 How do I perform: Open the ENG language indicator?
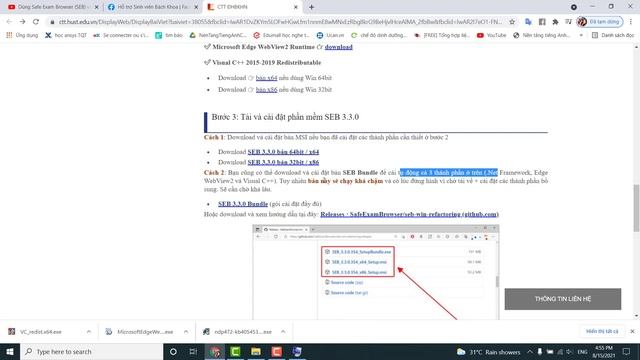(x=582, y=351)
